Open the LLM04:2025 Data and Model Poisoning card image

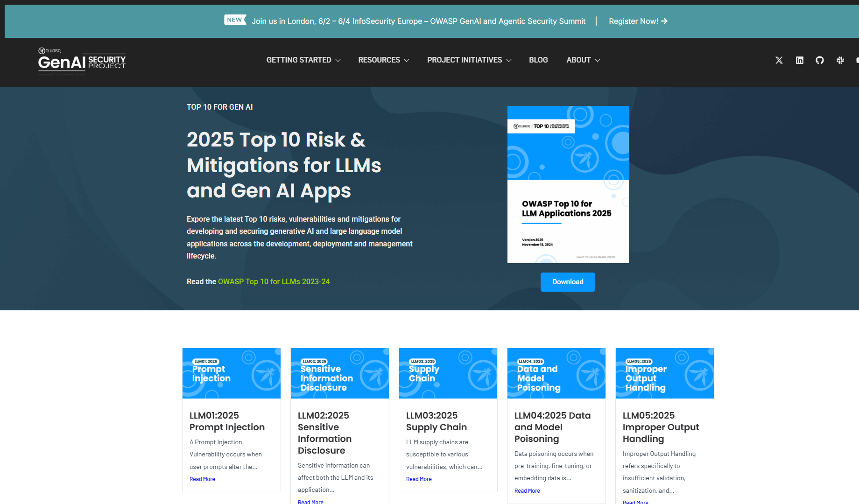(556, 373)
